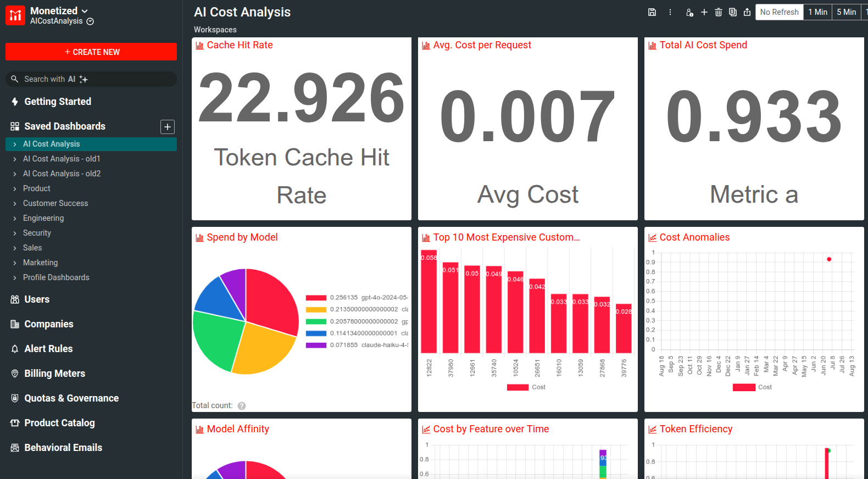The image size is (868, 479).
Task: Set refresh interval to 5 Min
Action: (846, 12)
